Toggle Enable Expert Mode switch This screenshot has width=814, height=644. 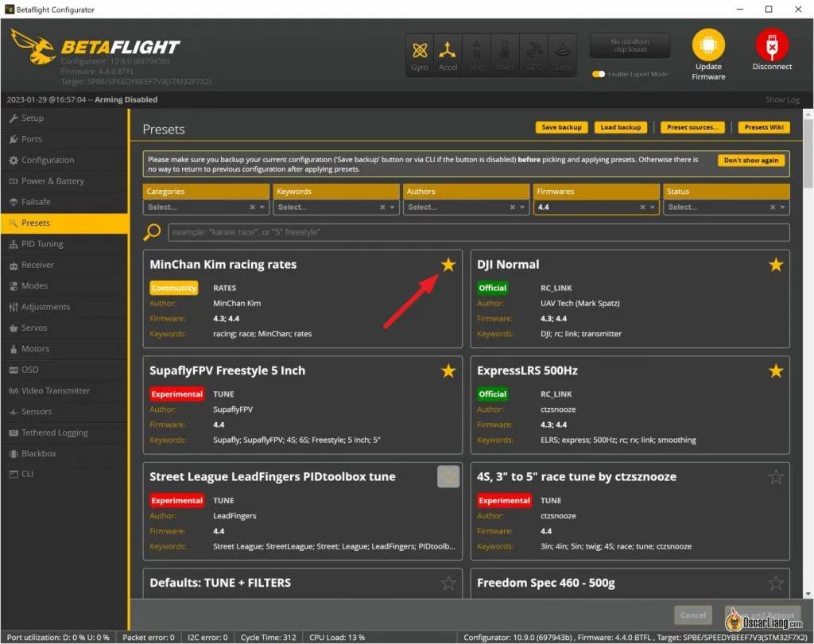tap(599, 74)
